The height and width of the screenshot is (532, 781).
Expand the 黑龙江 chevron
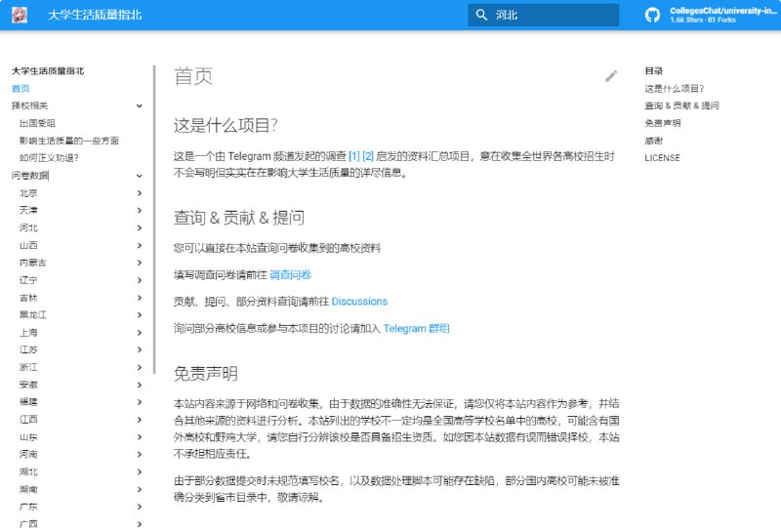140,315
